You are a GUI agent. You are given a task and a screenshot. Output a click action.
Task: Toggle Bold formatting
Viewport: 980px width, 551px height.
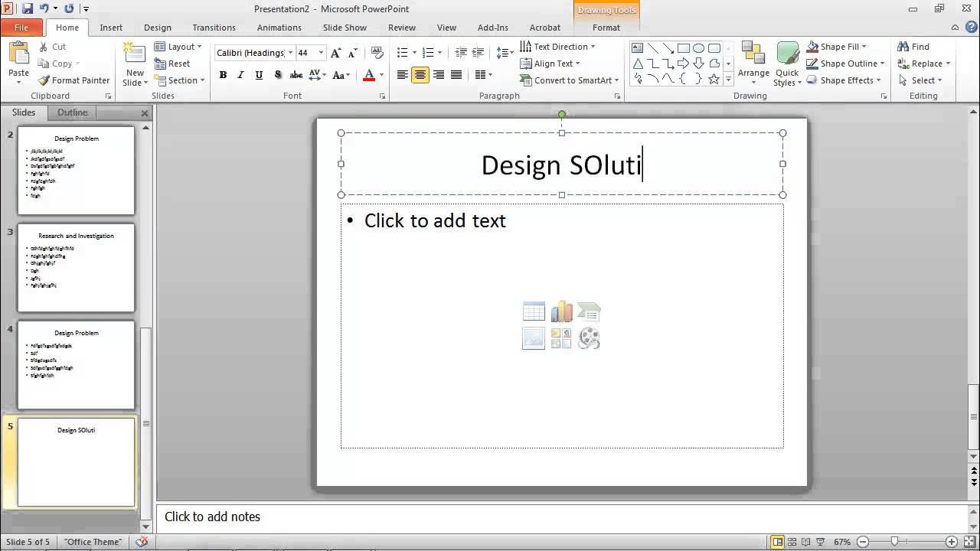click(x=223, y=75)
